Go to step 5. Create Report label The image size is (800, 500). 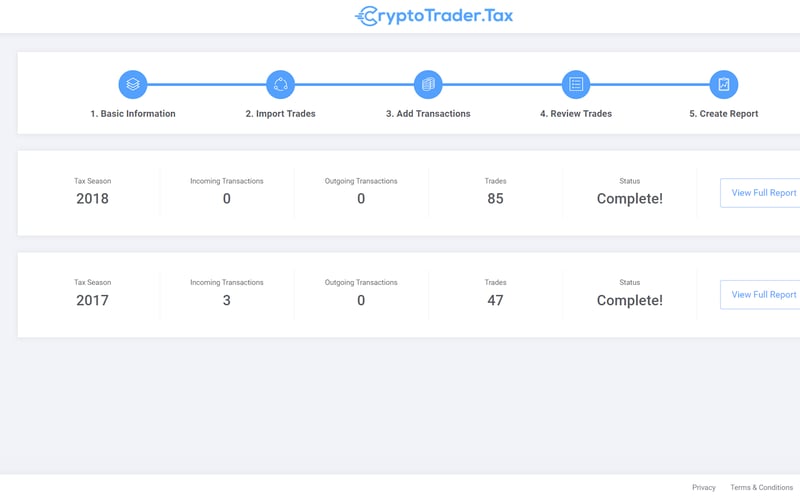[723, 114]
